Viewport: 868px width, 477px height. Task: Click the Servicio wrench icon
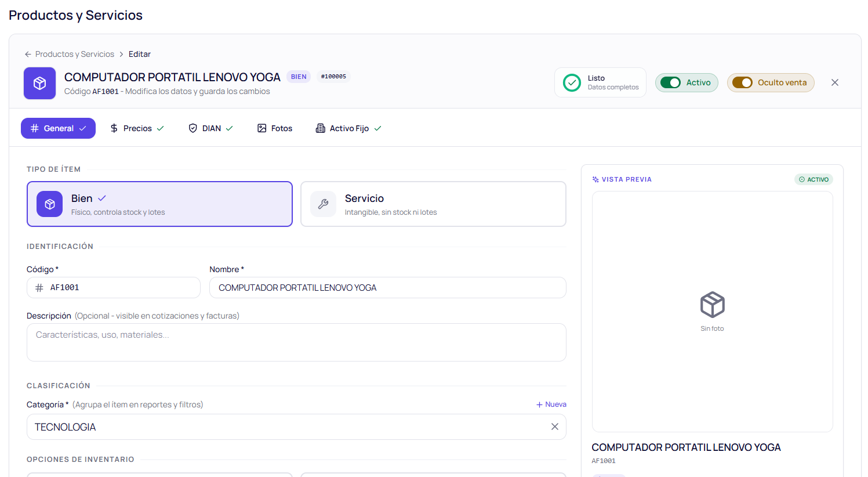point(323,204)
